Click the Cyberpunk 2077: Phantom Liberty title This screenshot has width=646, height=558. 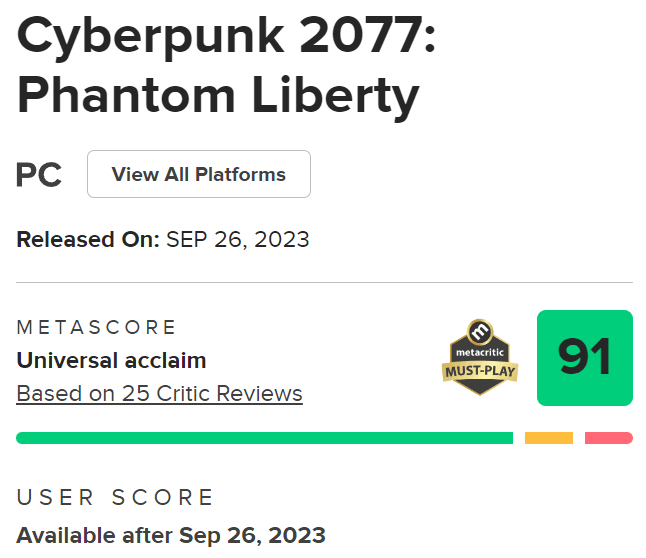[x=226, y=66]
